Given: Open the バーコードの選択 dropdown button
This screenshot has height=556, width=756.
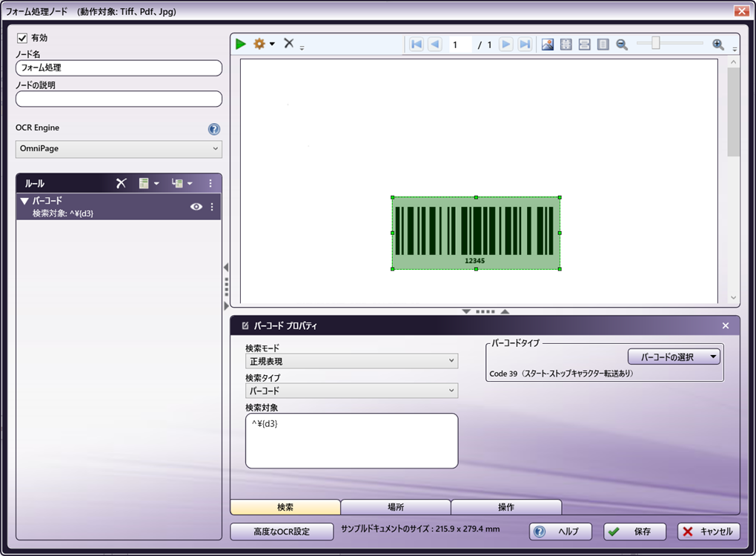Looking at the screenshot, I should click(674, 357).
